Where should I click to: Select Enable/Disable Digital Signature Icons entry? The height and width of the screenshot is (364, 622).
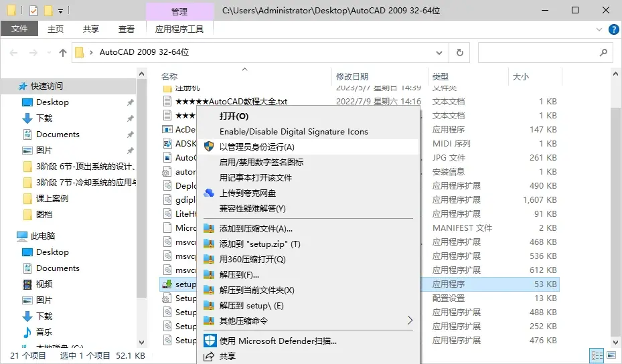(x=293, y=132)
